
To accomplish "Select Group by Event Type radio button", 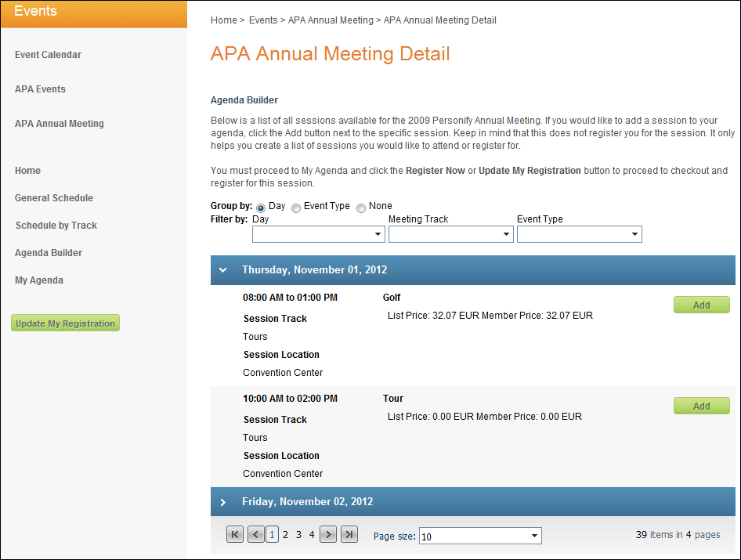I will (296, 208).
